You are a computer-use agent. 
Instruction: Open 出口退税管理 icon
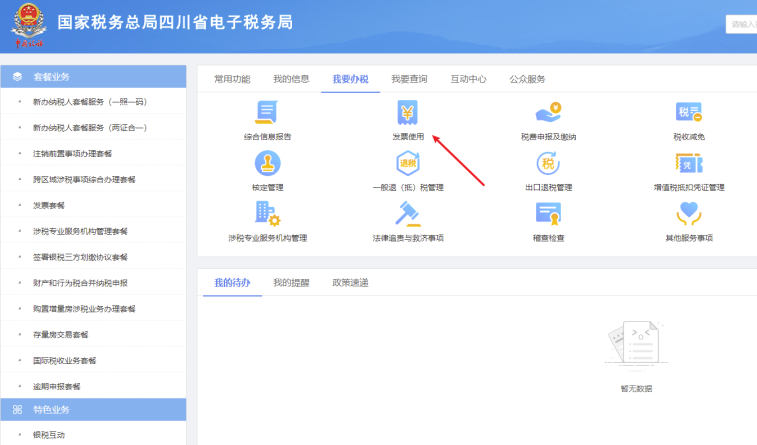[548, 163]
